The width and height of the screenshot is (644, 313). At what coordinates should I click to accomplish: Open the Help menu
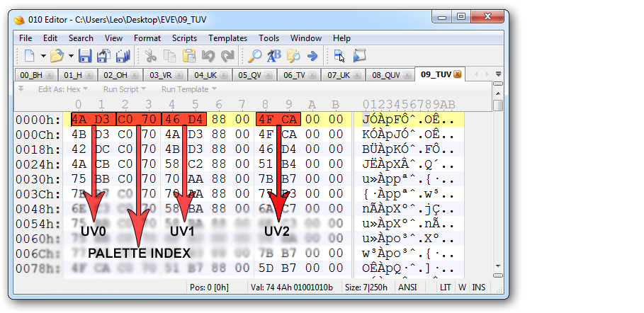(x=341, y=38)
